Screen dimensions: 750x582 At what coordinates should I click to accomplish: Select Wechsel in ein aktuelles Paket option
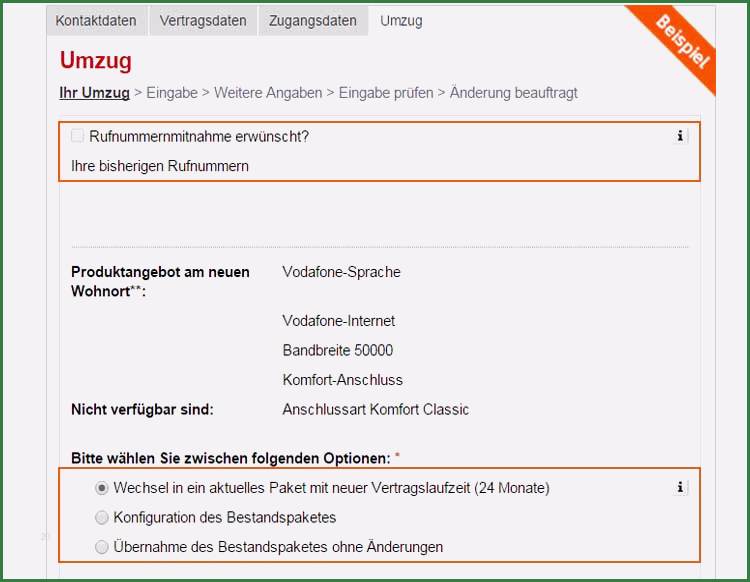pyautogui.click(x=101, y=488)
